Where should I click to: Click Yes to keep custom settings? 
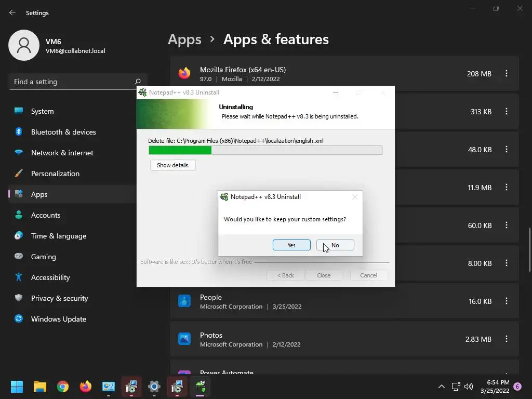[x=291, y=245]
